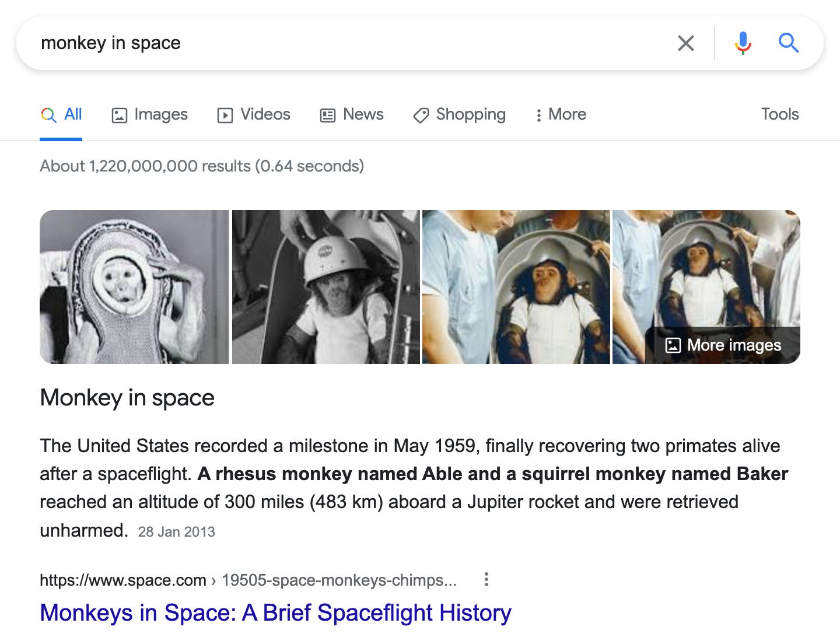Click the space.com URL breadcrumb

click(248, 580)
